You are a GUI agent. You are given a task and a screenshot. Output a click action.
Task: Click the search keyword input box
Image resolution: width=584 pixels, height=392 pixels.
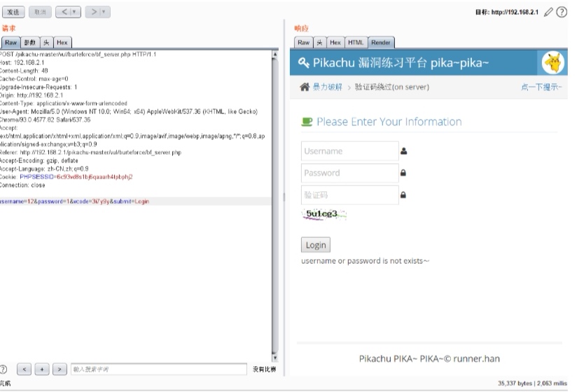coord(159,370)
